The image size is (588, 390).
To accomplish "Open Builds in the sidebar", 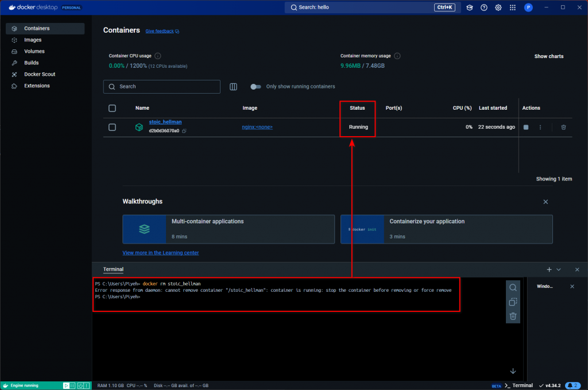I will (x=45, y=63).
